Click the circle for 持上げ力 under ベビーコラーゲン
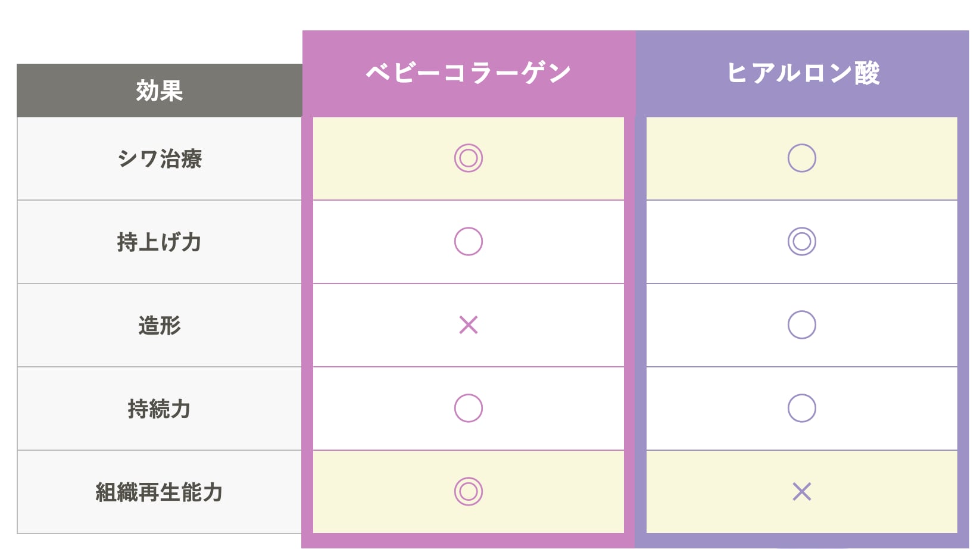This screenshot has height=549, width=980. [469, 242]
